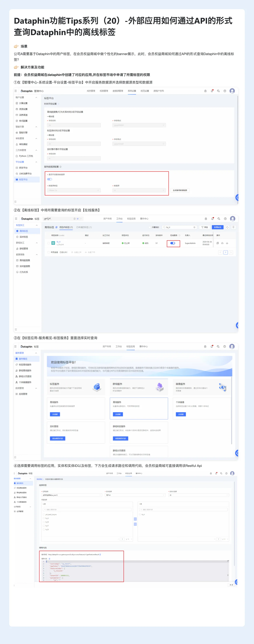The width and height of the screenshot is (254, 644).
Task: Collapse 智能引擎 sidebar group
Action: click(x=36, y=127)
